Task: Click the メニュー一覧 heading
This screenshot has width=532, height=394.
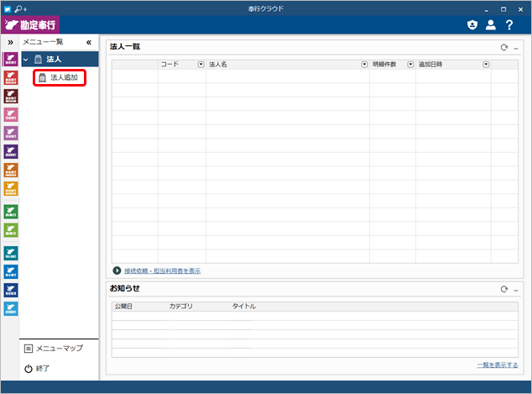Action: click(43, 42)
